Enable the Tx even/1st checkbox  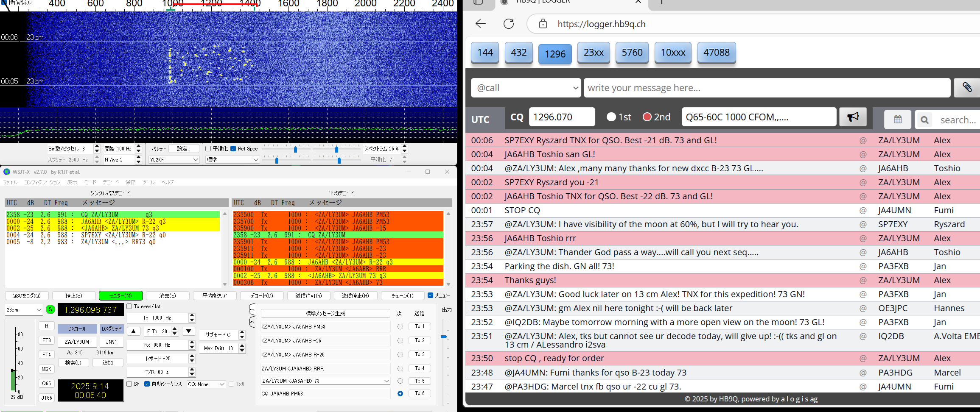130,306
